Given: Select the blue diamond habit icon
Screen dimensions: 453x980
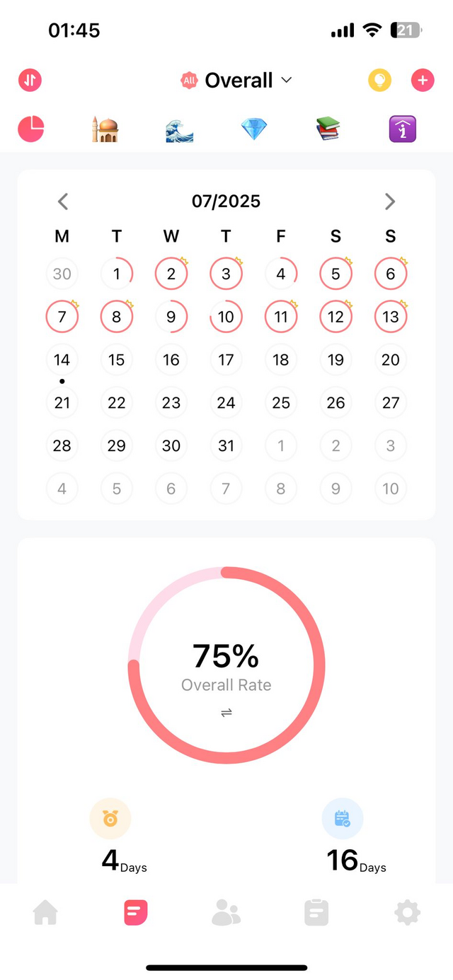Looking at the screenshot, I should [x=254, y=129].
